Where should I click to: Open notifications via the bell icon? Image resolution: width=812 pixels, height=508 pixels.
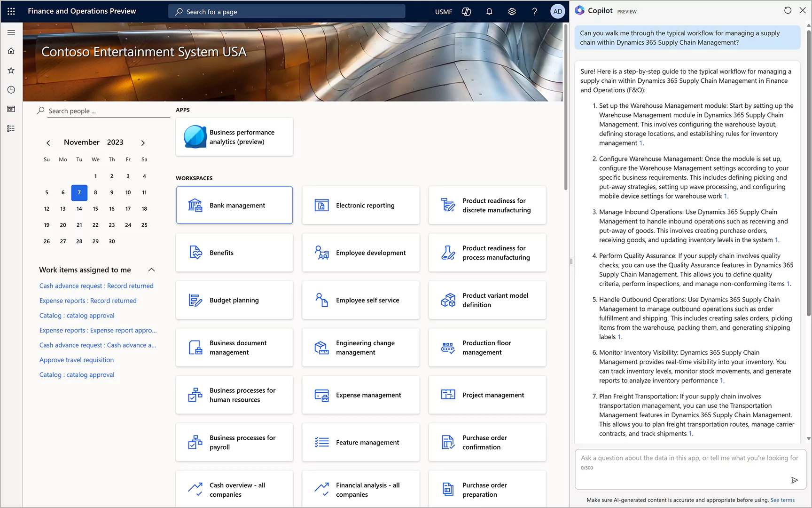489,11
